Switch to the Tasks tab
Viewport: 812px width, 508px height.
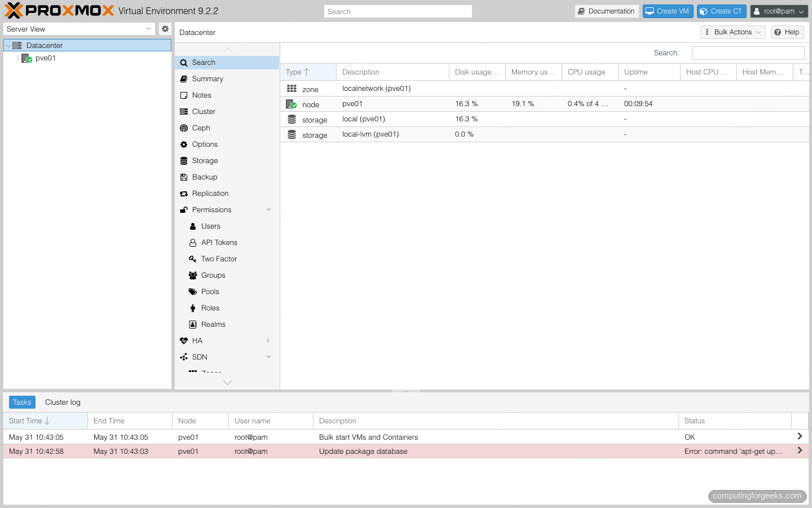22,402
